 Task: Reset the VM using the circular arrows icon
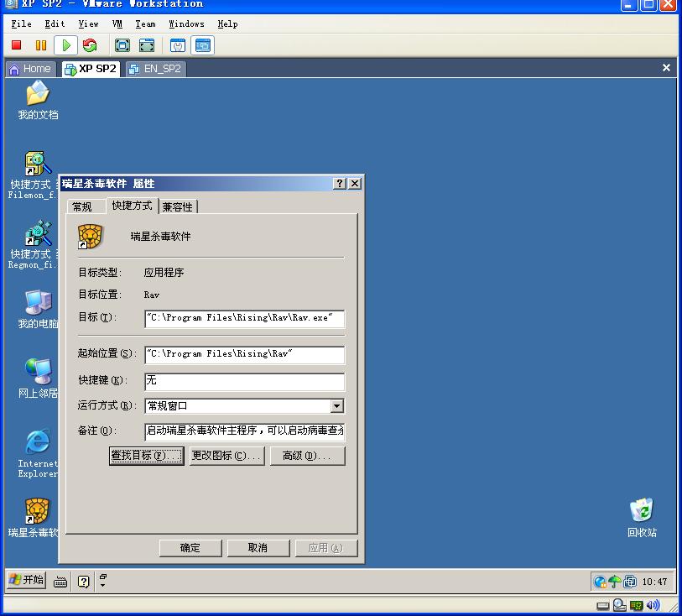(x=90, y=45)
